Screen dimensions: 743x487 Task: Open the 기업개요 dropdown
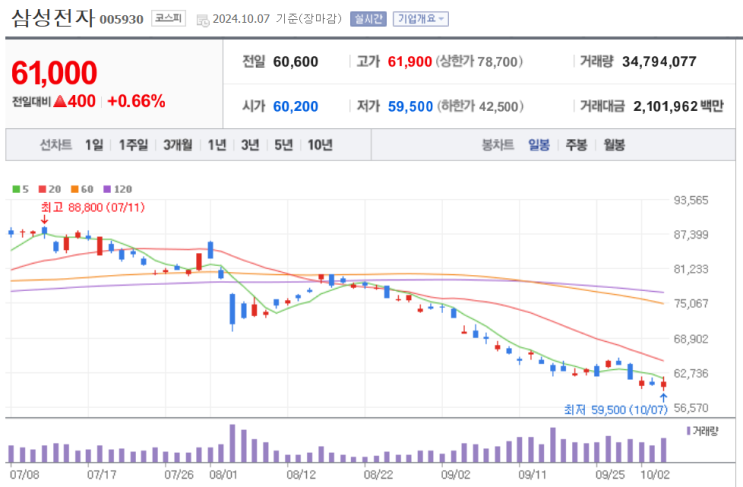coord(420,19)
